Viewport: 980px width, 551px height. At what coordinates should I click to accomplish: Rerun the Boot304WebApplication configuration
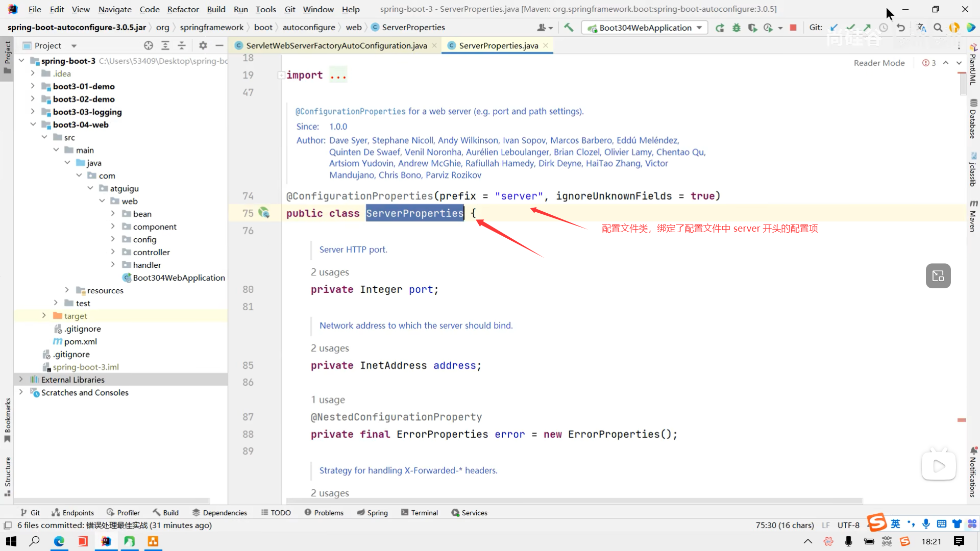click(720, 28)
